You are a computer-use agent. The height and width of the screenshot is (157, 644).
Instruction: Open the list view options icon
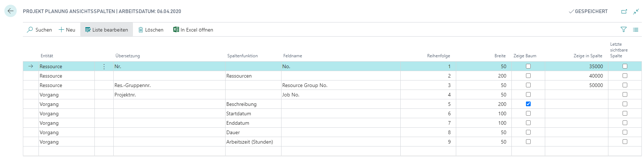636,30
